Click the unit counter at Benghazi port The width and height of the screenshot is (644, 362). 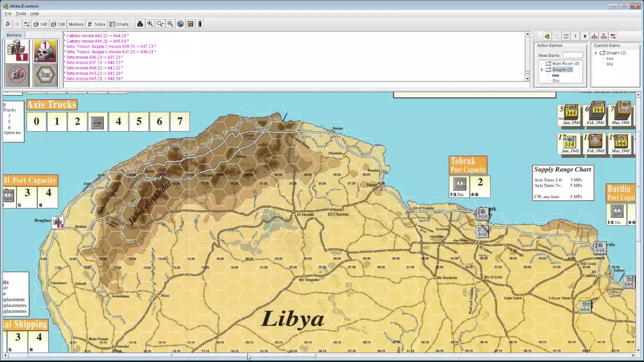point(58,222)
